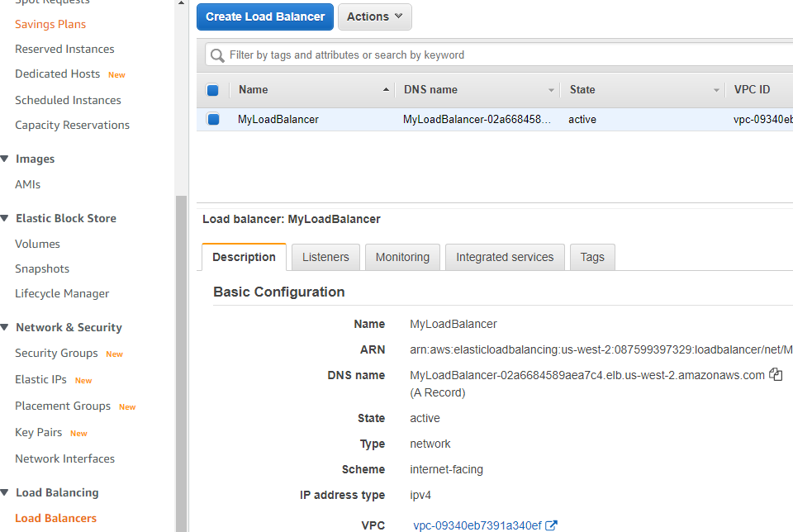Switch to the Listeners tab

coord(325,257)
